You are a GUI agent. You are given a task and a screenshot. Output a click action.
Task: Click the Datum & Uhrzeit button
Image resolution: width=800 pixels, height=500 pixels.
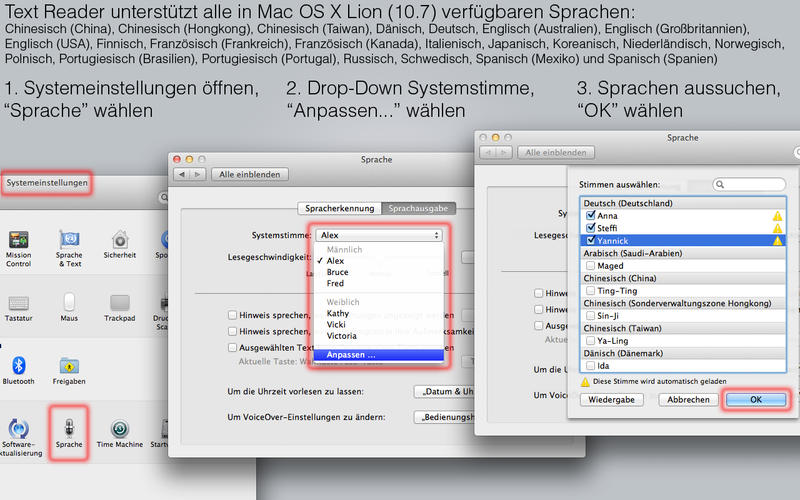pyautogui.click(x=444, y=391)
